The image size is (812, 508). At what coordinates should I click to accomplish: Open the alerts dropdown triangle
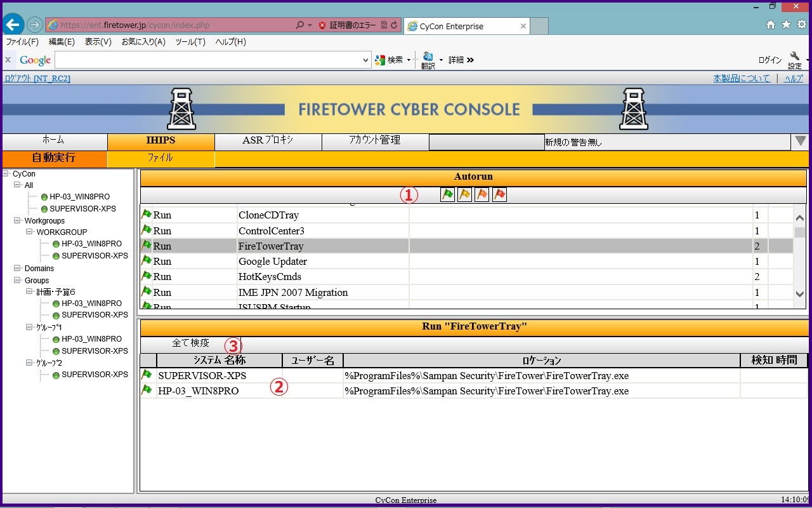[x=801, y=141]
